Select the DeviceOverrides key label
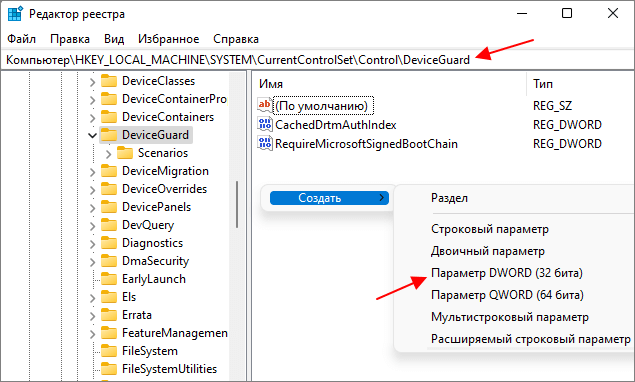Screen dimensions: 635x382 coord(164,189)
